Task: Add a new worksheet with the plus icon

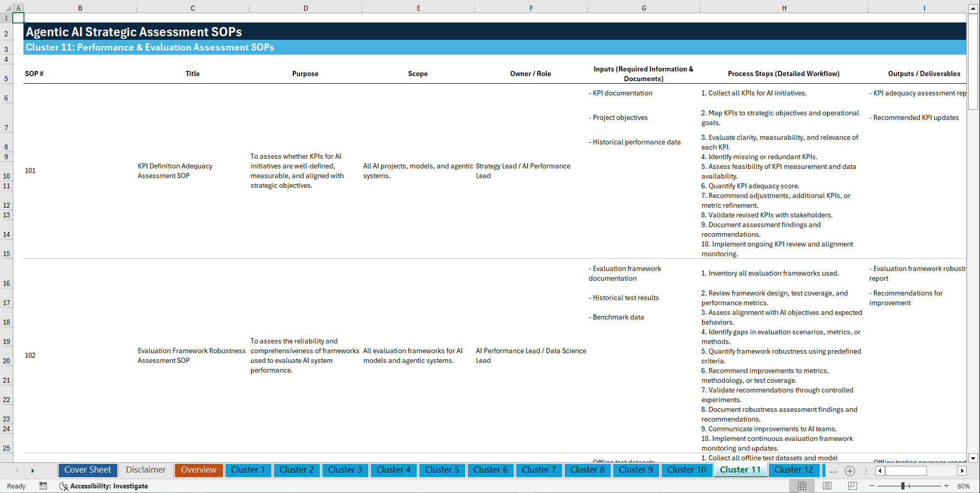Action: coord(850,471)
